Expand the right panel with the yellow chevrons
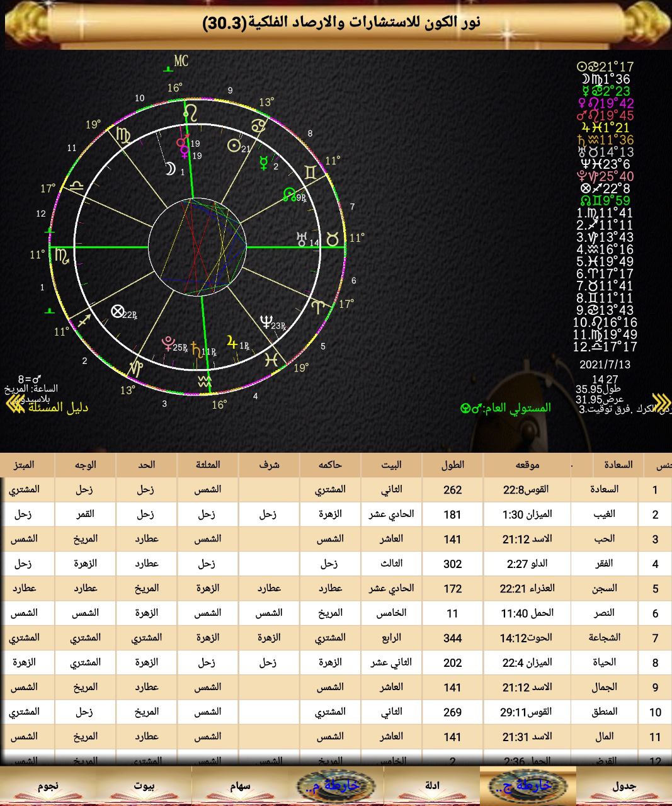 click(660, 402)
